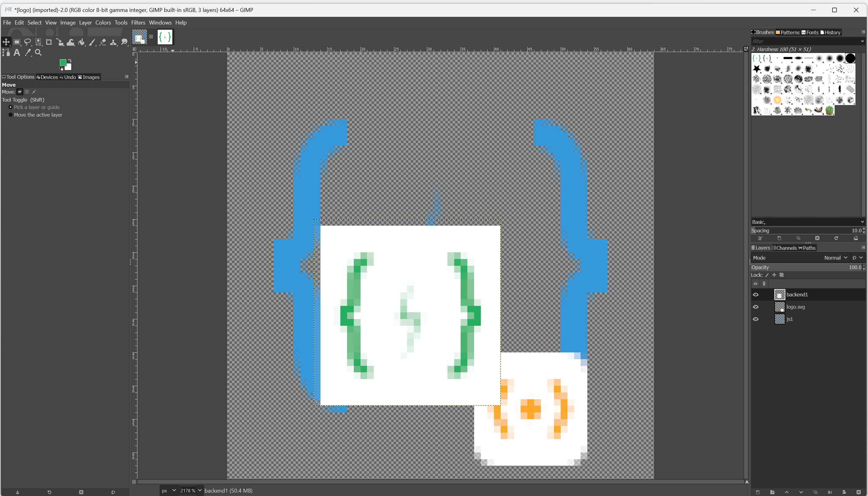Switch to the second image tab thumbnail

165,37
